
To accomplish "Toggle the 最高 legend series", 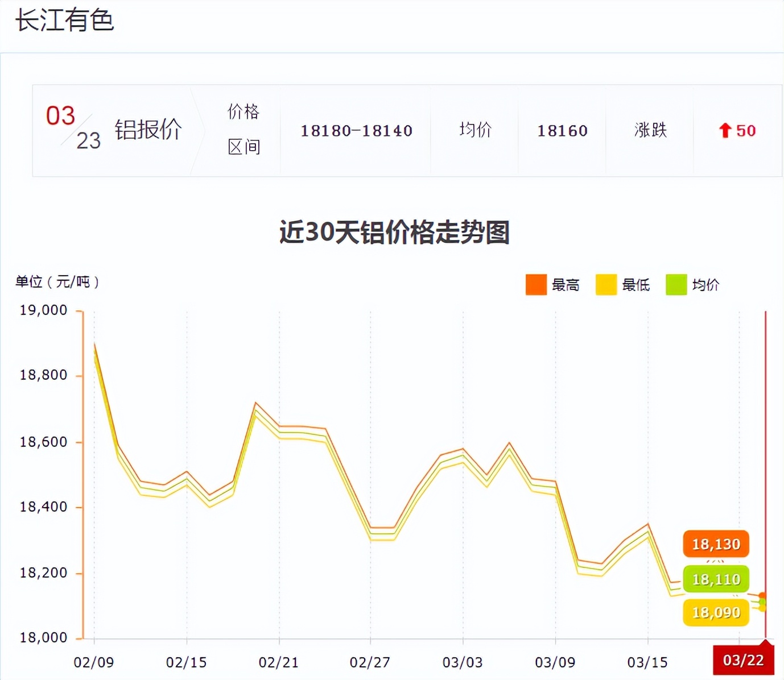I will click(x=552, y=285).
